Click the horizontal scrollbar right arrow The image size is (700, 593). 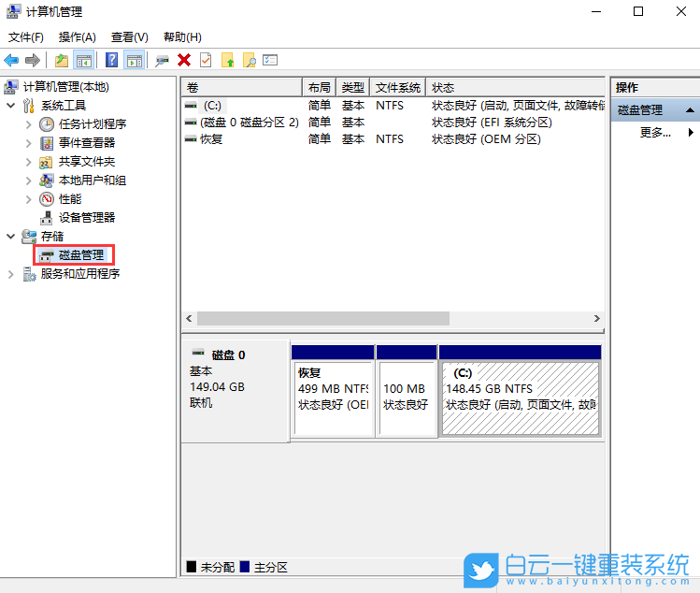(597, 318)
